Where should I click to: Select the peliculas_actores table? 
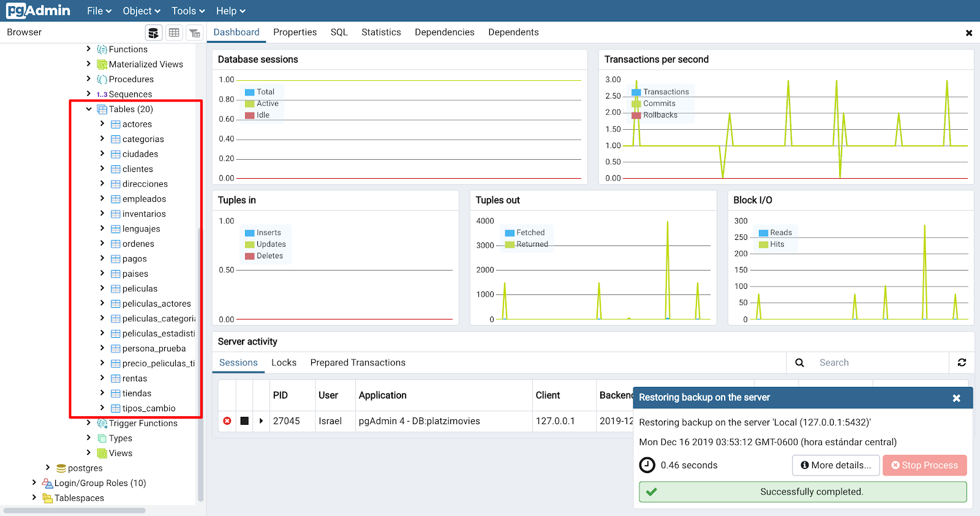tap(157, 304)
